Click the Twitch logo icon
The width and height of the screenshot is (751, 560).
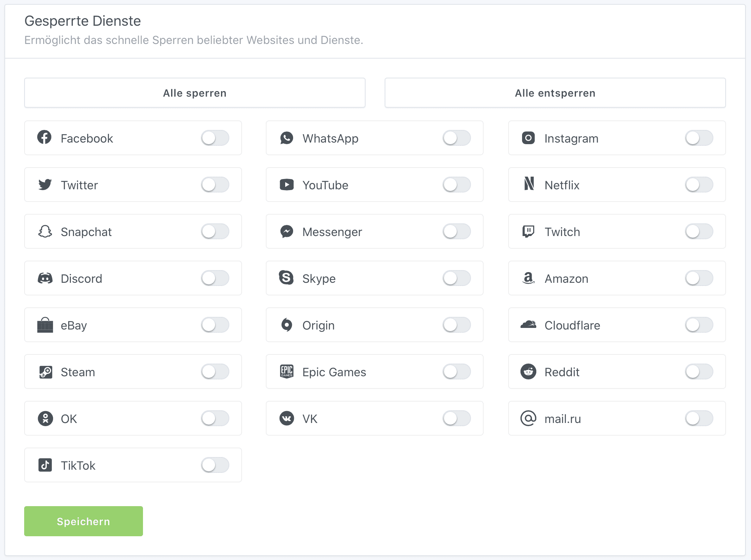(528, 231)
